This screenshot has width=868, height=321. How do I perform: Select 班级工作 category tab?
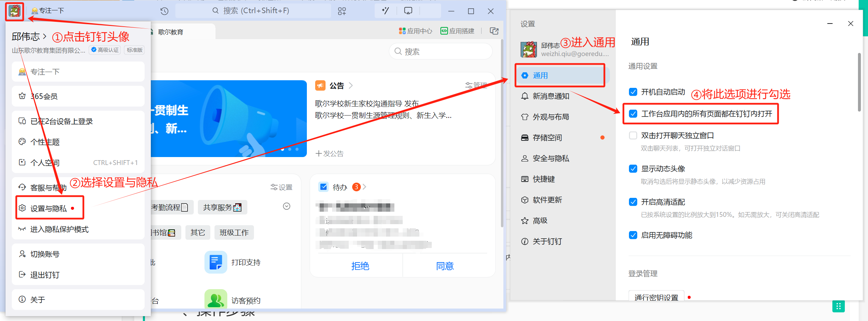point(234,232)
